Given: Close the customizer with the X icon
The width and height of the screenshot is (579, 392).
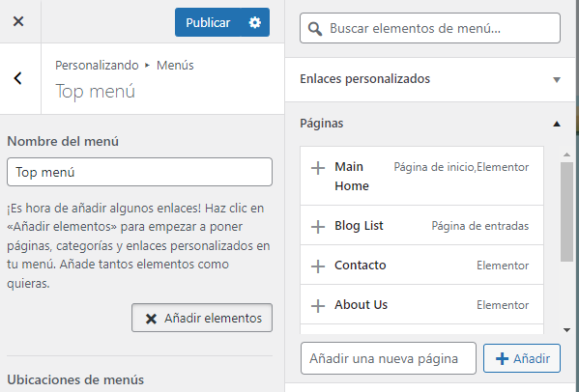Looking at the screenshot, I should coord(18,21).
